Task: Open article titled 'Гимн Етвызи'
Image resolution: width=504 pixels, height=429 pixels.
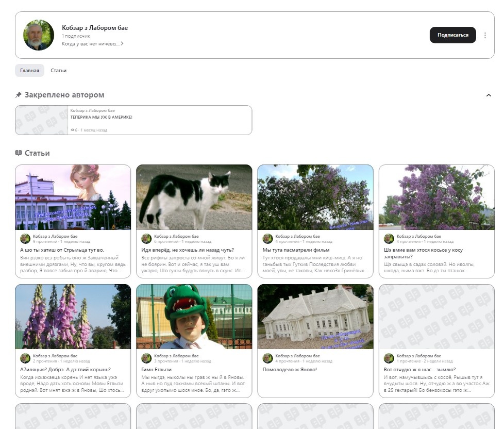Action: click(x=157, y=370)
